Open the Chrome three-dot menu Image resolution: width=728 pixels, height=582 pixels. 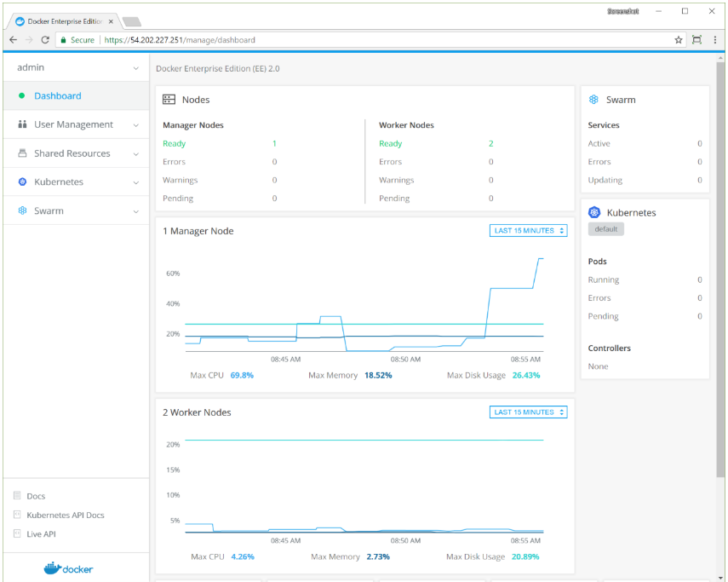(x=715, y=40)
